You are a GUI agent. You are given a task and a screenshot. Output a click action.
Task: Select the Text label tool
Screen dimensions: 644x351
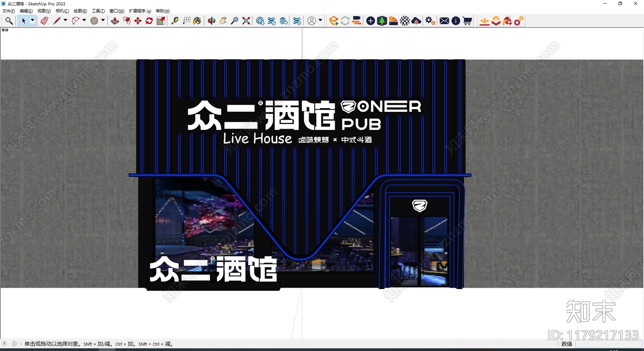tap(186, 21)
